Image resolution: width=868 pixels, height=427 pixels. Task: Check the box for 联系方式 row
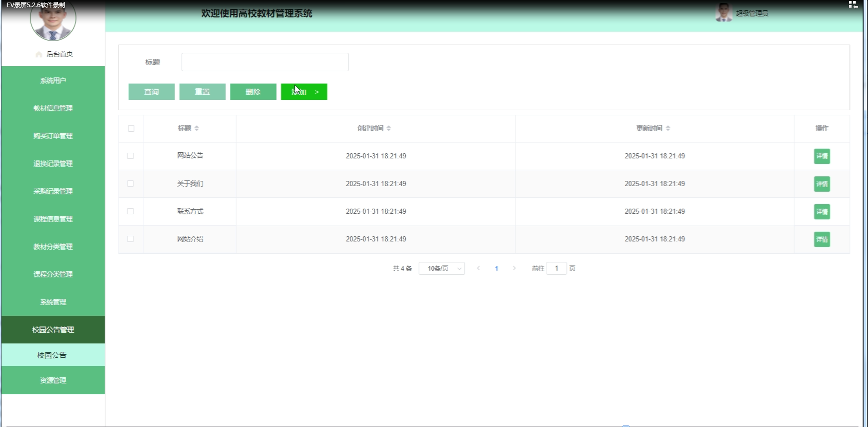coord(130,211)
